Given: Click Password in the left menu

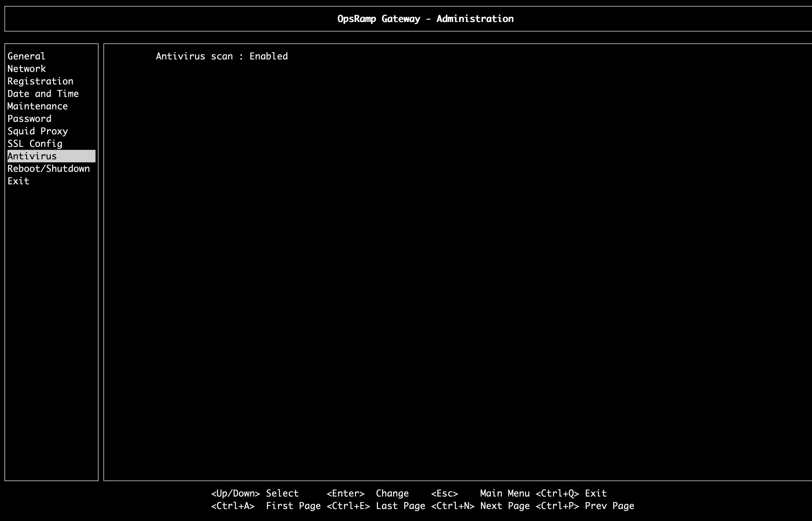Looking at the screenshot, I should [x=29, y=119].
